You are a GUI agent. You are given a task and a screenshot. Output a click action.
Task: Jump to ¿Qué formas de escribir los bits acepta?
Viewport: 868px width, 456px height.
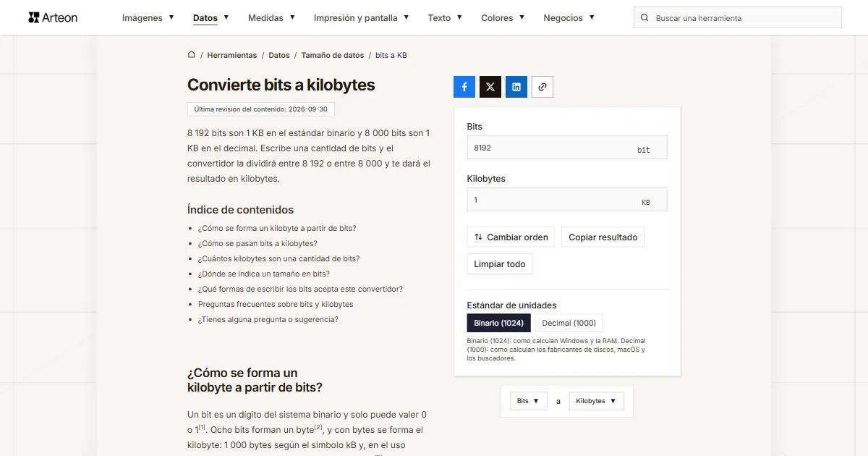(300, 289)
